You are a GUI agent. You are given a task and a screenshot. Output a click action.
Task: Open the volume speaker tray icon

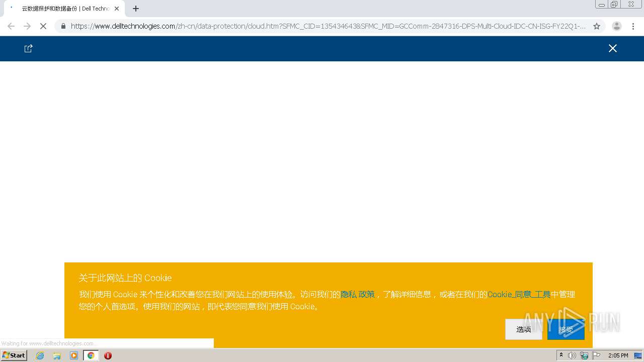tap(572, 355)
